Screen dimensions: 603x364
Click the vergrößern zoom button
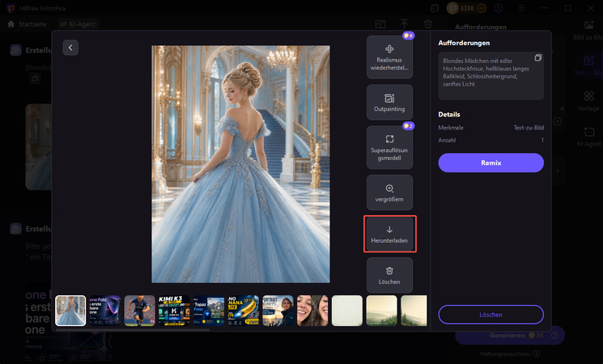click(389, 193)
